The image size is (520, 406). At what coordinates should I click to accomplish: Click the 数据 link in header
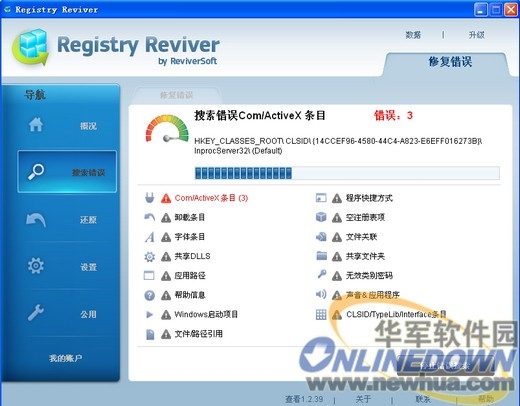coord(413,35)
